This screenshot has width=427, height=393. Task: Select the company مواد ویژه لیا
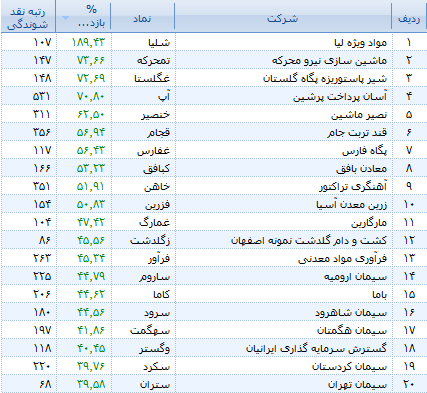(x=361, y=43)
